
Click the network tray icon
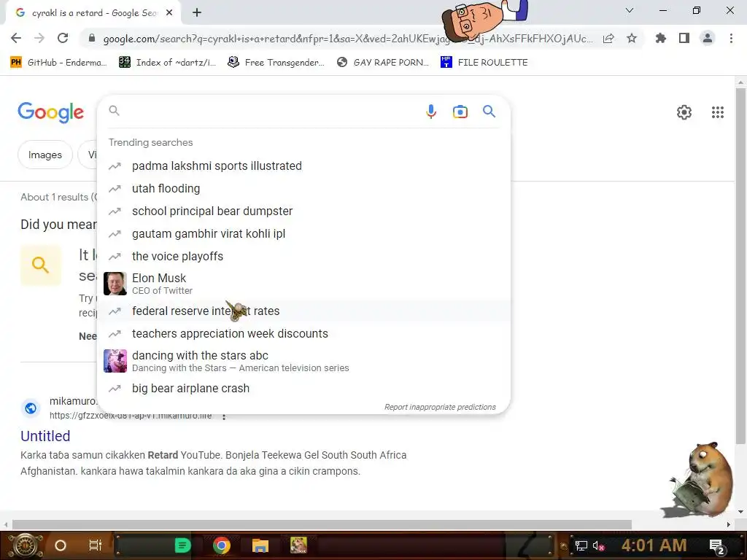point(581,545)
